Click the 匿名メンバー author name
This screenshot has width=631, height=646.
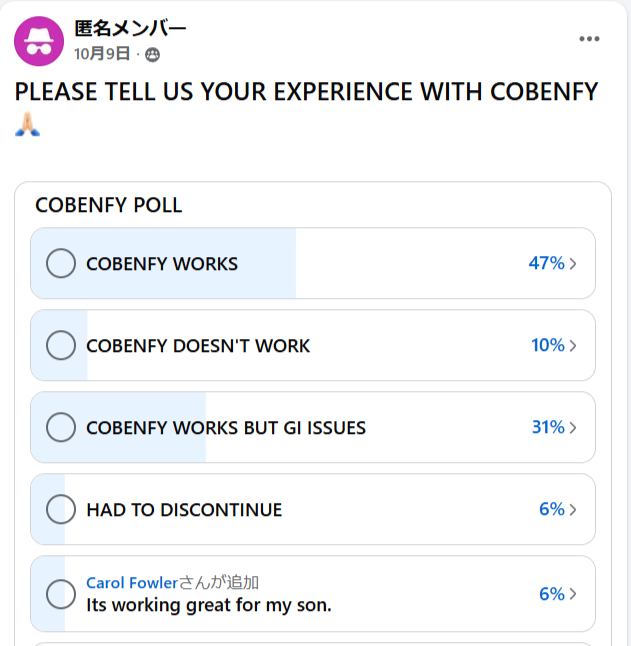pyautogui.click(x=130, y=29)
